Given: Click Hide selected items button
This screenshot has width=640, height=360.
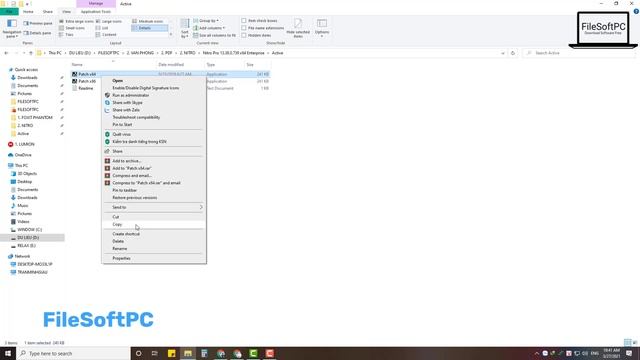Looking at the screenshot, I should [x=298, y=28].
